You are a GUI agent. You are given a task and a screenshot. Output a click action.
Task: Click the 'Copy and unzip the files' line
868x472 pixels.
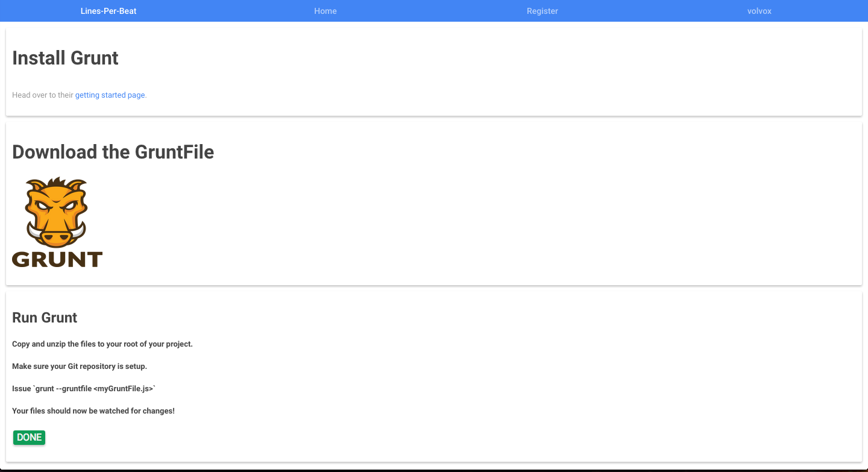[102, 344]
